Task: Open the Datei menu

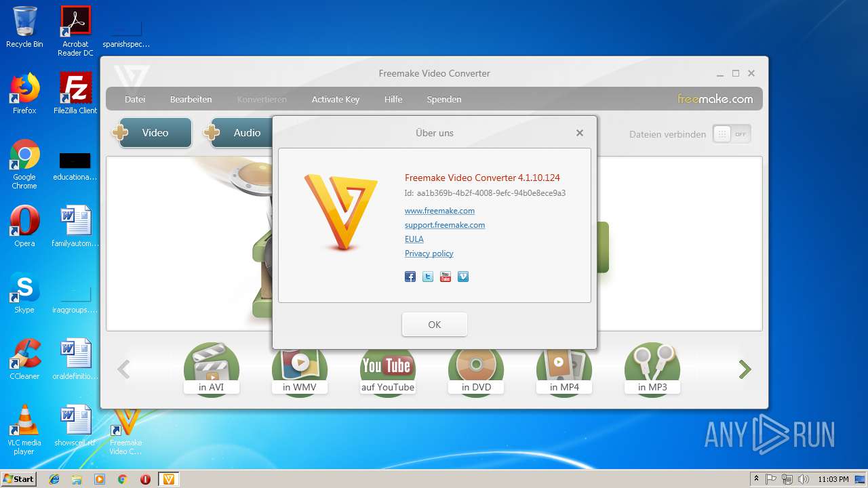Action: pyautogui.click(x=135, y=99)
